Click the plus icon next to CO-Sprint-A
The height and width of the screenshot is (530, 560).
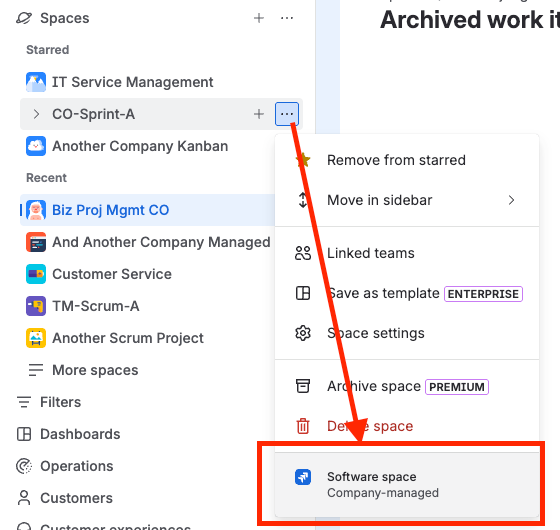point(259,114)
